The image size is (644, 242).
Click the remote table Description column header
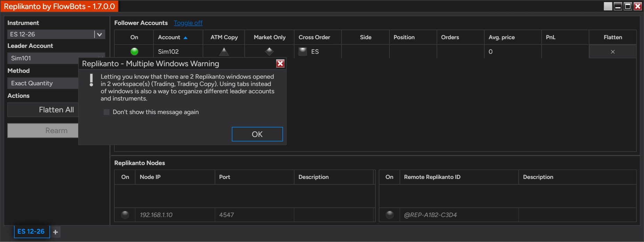click(577, 177)
